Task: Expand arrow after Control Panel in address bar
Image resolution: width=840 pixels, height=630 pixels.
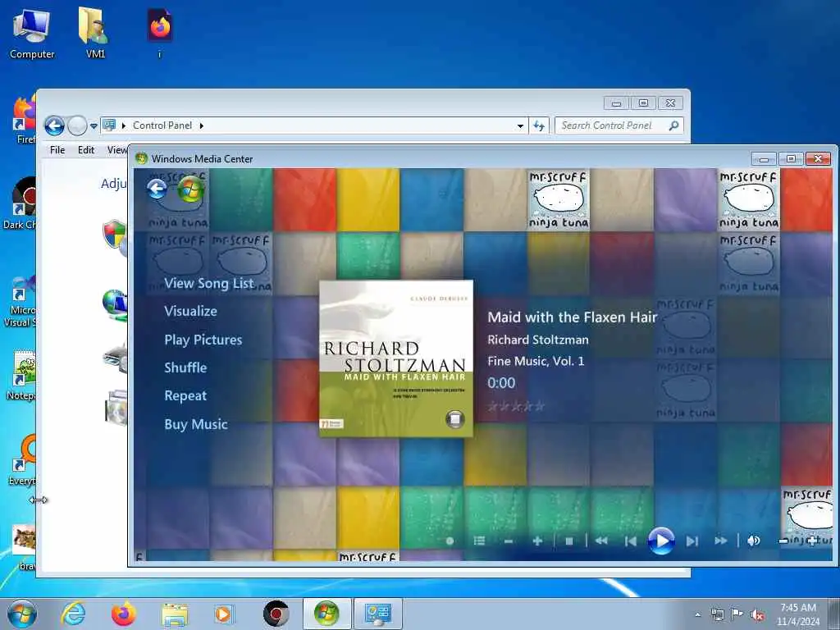Action: [202, 126]
